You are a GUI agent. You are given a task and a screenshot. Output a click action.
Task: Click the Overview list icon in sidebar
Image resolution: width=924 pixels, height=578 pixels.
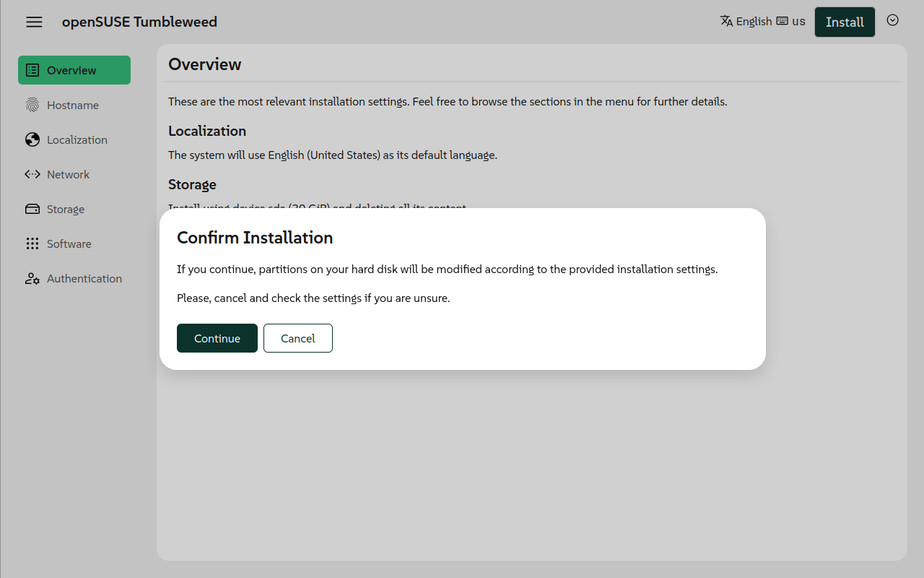pyautogui.click(x=32, y=70)
